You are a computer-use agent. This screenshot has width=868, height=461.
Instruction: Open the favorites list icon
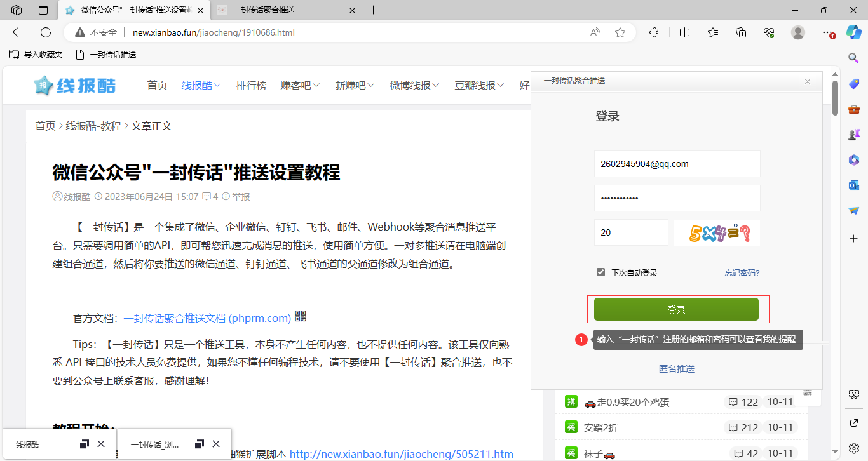(x=713, y=32)
